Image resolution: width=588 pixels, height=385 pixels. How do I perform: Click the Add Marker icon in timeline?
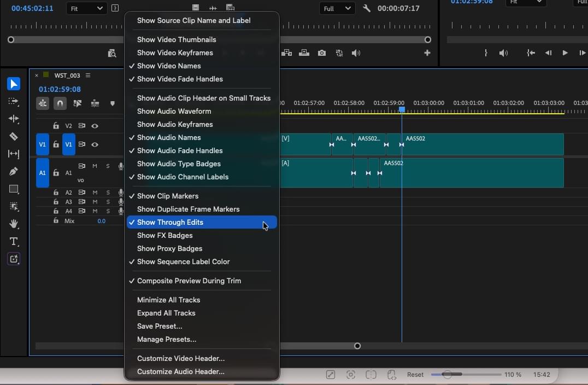tap(113, 103)
